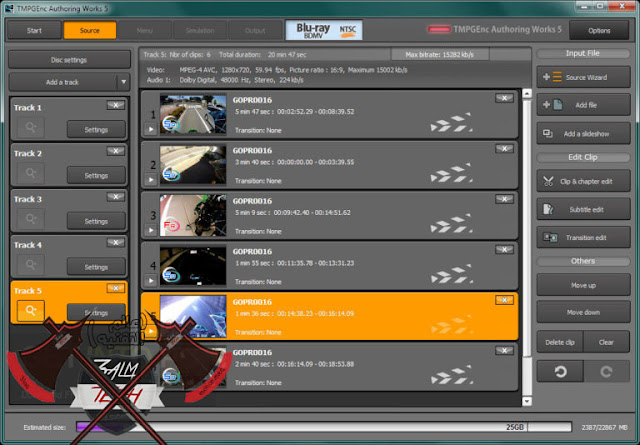Open Subtitle edit
Screen dimensions: 640x445
click(583, 209)
